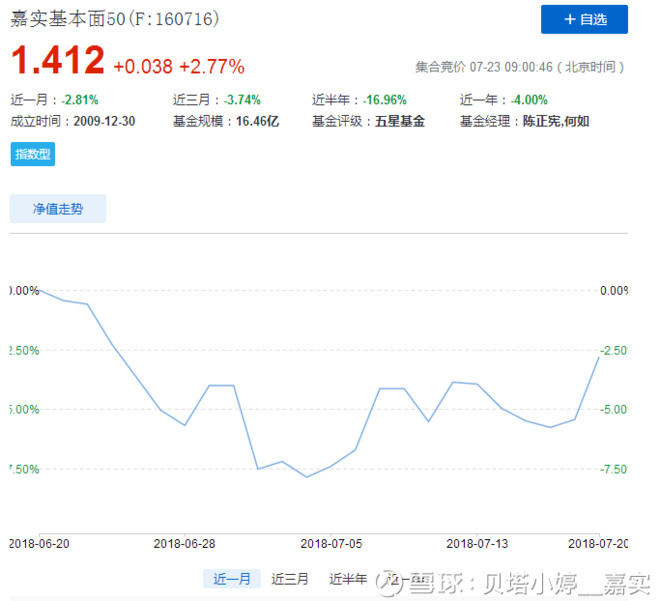Click the + 自选 add-to-watchlist button
Image resolution: width=660 pixels, height=601 pixels.
(x=584, y=19)
